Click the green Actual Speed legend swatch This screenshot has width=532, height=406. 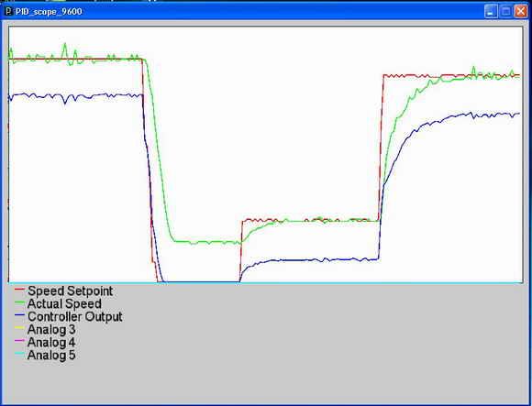[19, 302]
